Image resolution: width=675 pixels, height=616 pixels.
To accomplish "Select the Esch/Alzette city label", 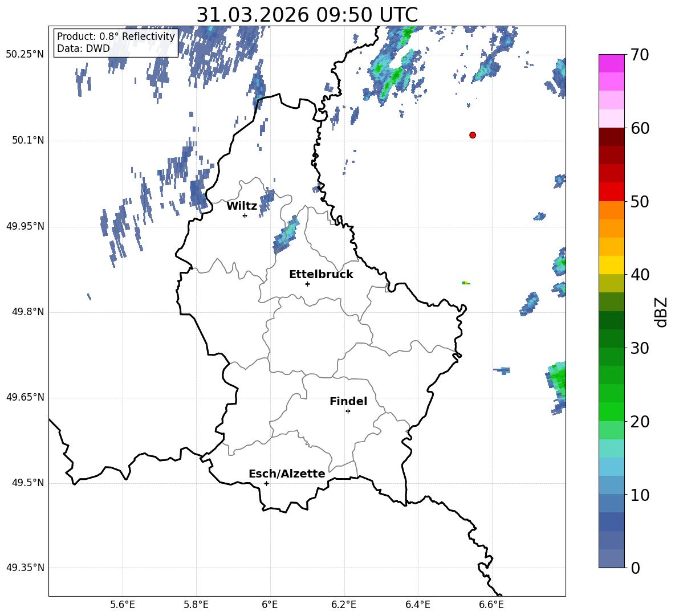I will (287, 474).
